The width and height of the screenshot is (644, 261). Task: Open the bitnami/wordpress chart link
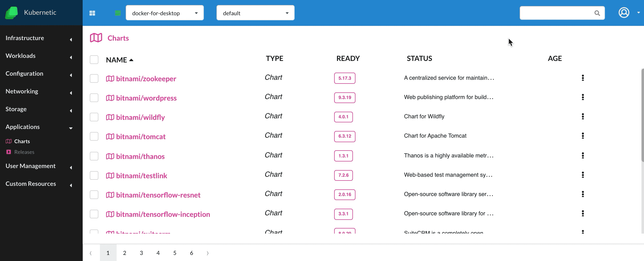(x=146, y=98)
